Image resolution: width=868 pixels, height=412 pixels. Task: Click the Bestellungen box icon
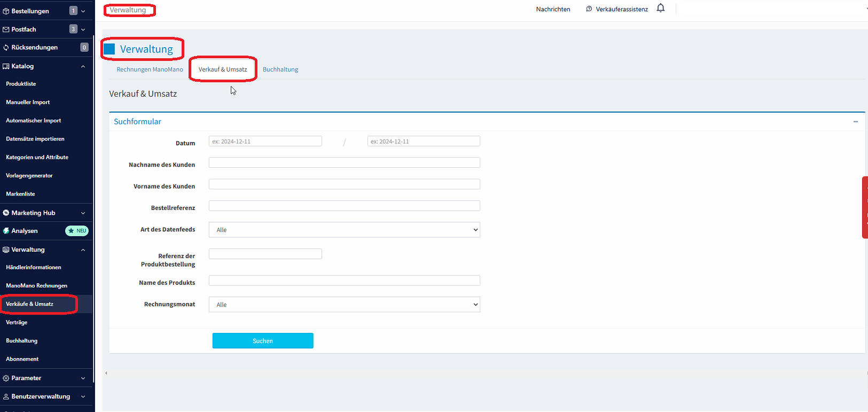[x=6, y=11]
